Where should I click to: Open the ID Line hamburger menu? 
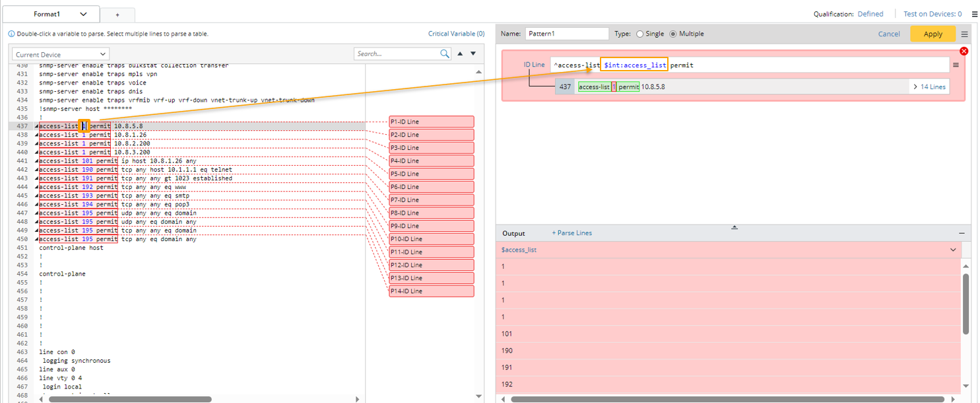tap(956, 65)
